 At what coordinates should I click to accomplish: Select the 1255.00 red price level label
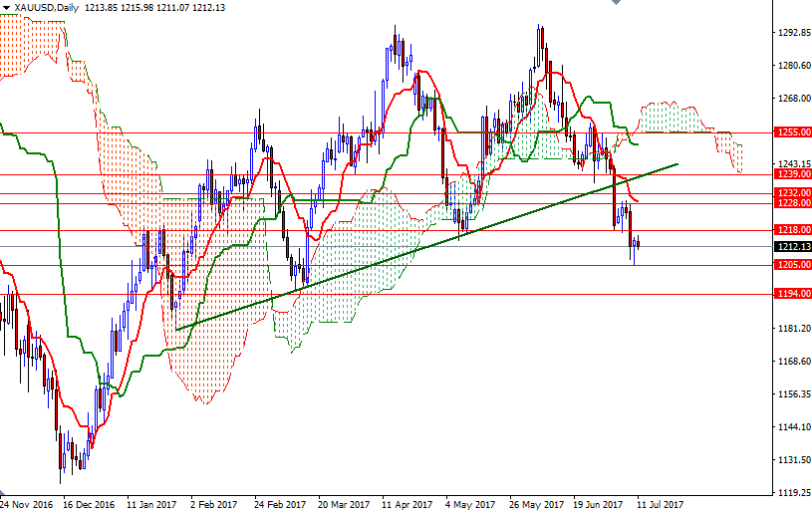click(792, 132)
